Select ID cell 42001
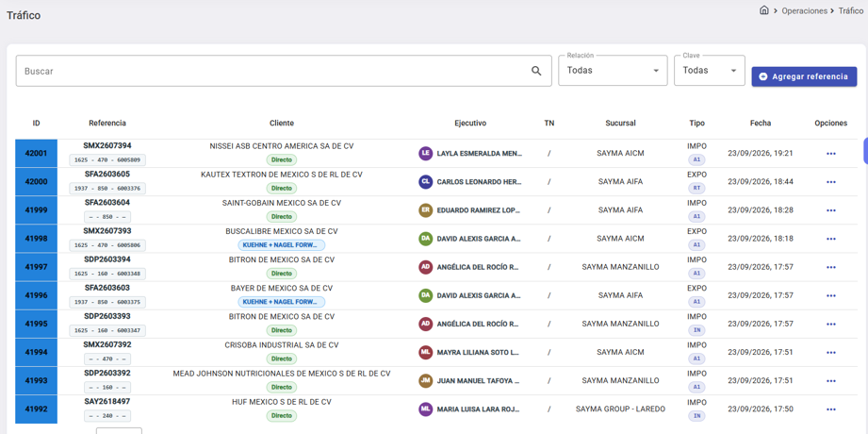The image size is (868, 434). point(36,154)
